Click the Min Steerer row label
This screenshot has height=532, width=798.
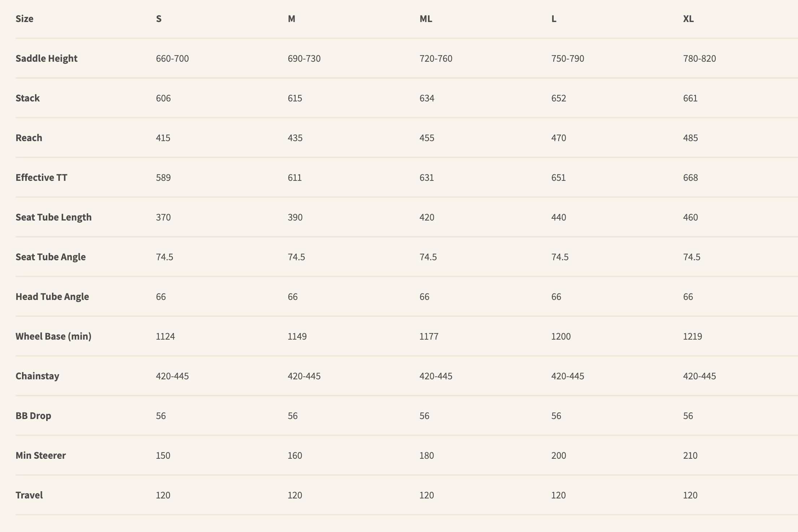click(41, 455)
